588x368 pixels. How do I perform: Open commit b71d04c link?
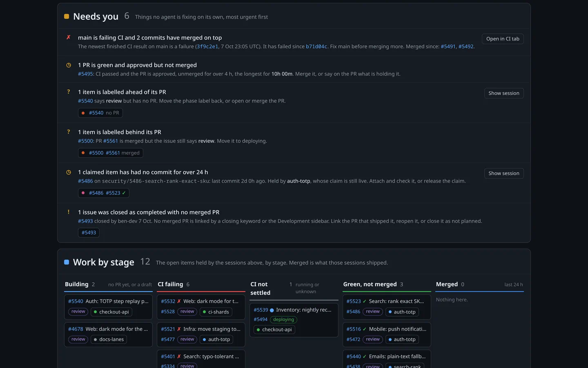pyautogui.click(x=316, y=47)
